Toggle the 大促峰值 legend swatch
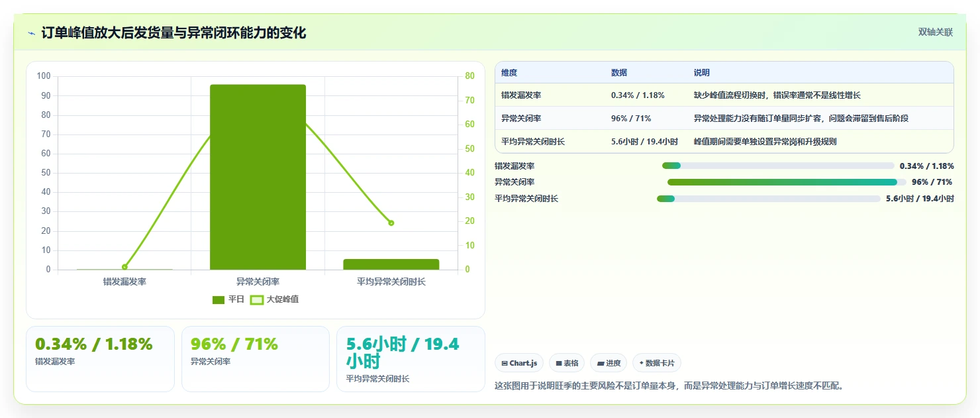 pos(257,300)
